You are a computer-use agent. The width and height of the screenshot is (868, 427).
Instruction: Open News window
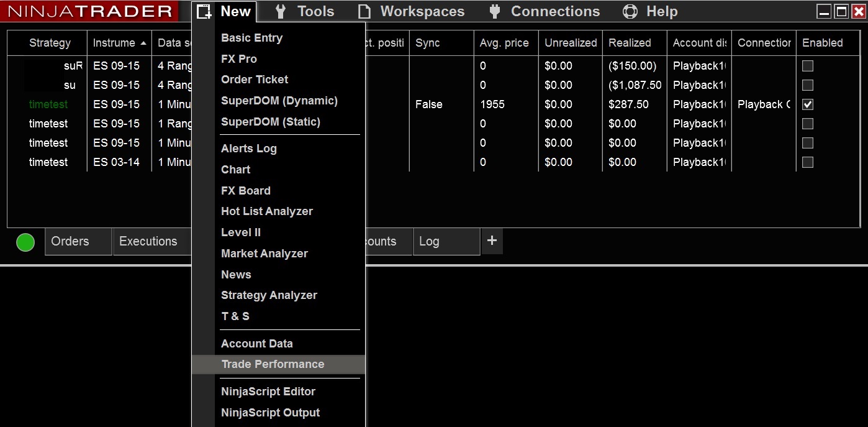236,275
